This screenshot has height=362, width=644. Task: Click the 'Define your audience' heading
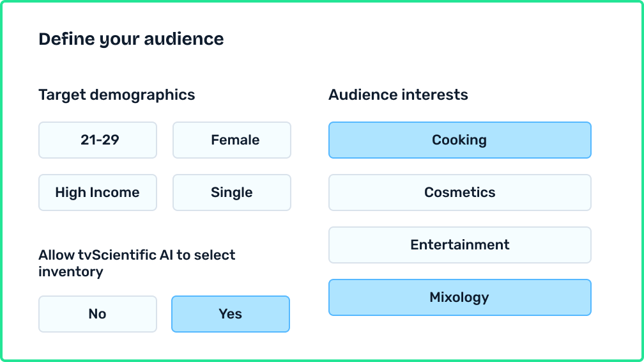(x=131, y=39)
